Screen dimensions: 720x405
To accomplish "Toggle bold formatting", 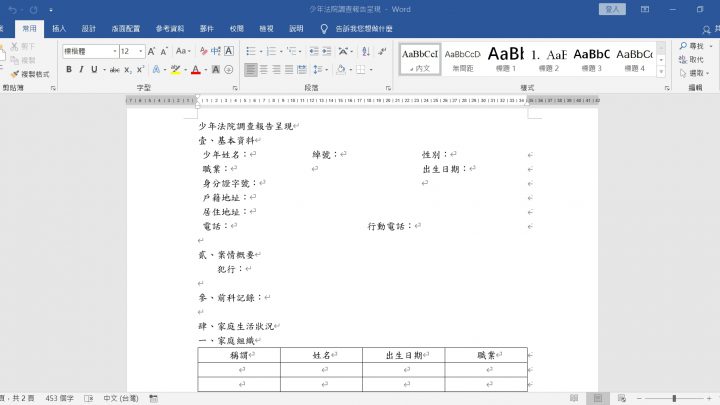I will tap(69, 70).
